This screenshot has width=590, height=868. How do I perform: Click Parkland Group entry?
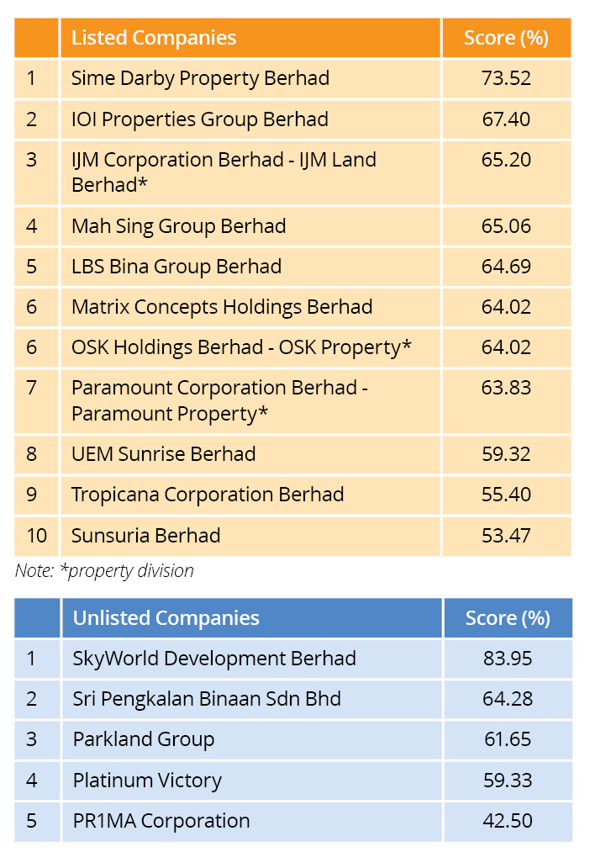144,739
